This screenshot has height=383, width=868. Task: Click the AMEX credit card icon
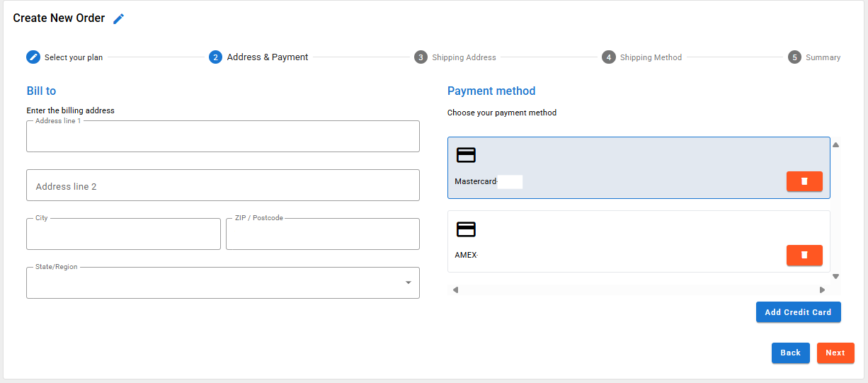click(466, 229)
